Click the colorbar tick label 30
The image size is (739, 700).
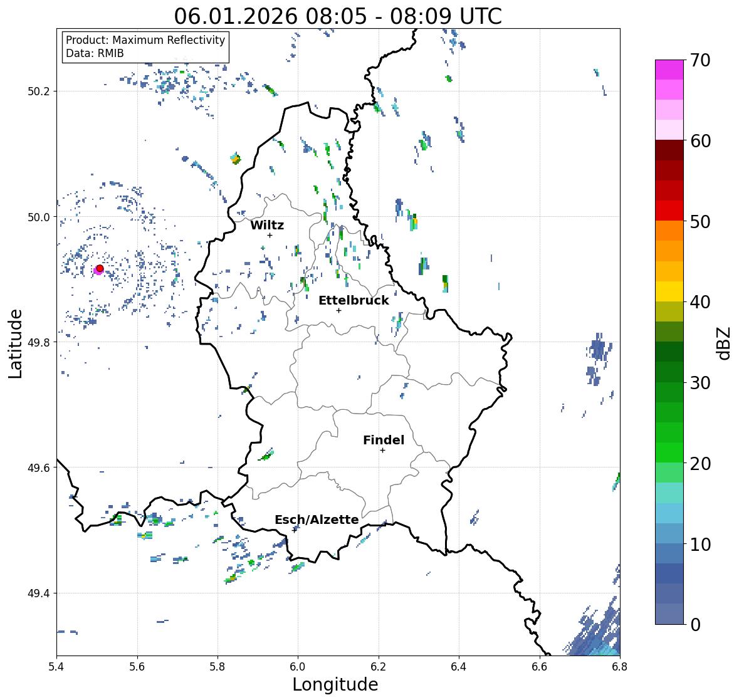pos(700,383)
